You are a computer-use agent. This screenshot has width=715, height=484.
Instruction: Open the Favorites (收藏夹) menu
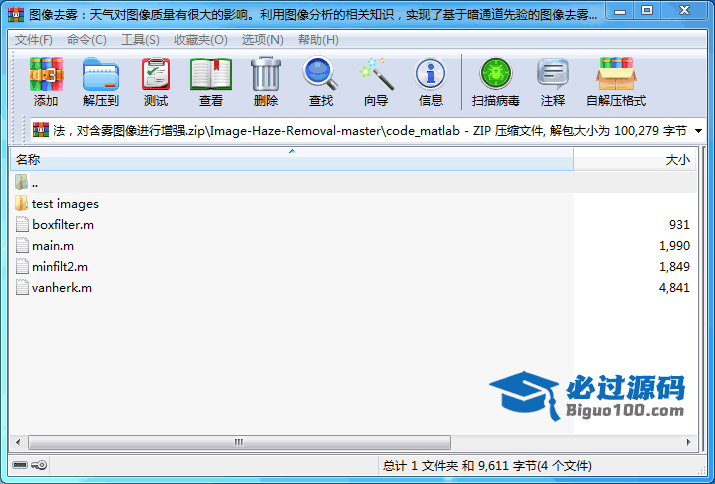pyautogui.click(x=201, y=40)
